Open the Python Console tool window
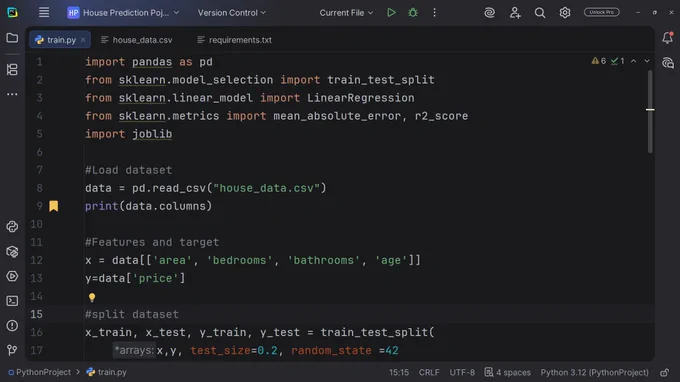The image size is (680, 382). [x=12, y=226]
